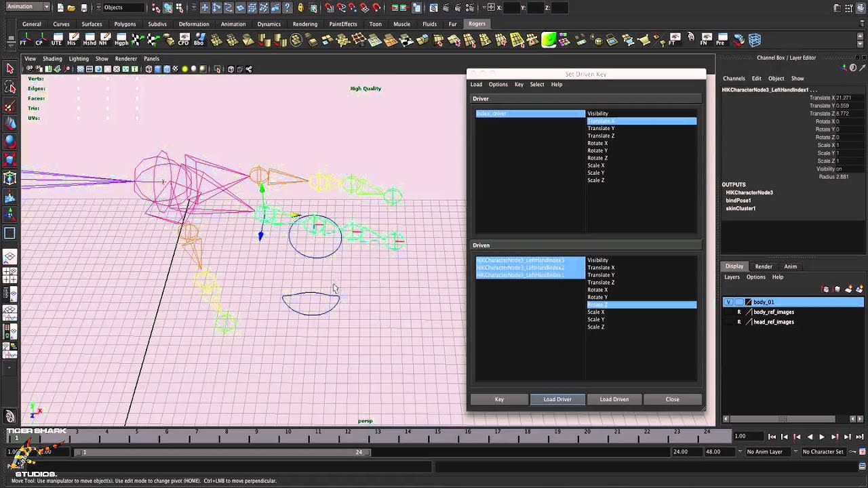Switch to the Anim layer tab
This screenshot has width=868, height=488.
point(790,266)
